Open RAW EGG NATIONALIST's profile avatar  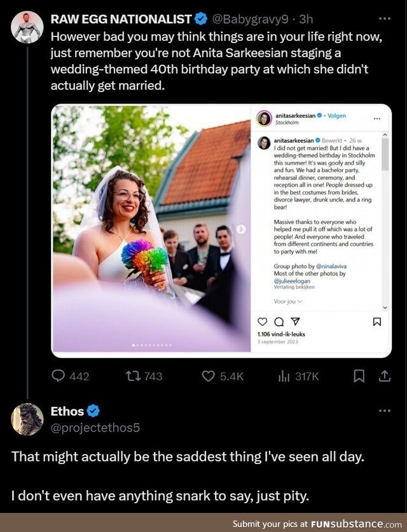click(x=27, y=27)
